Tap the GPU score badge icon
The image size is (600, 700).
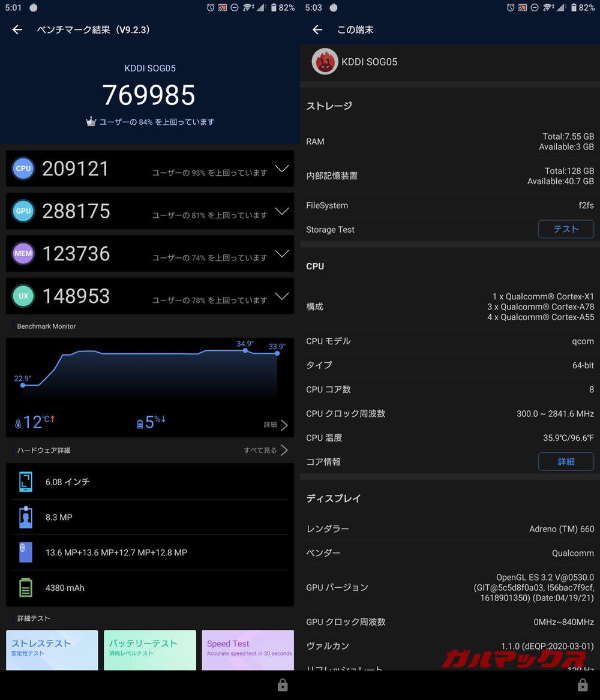[x=23, y=211]
